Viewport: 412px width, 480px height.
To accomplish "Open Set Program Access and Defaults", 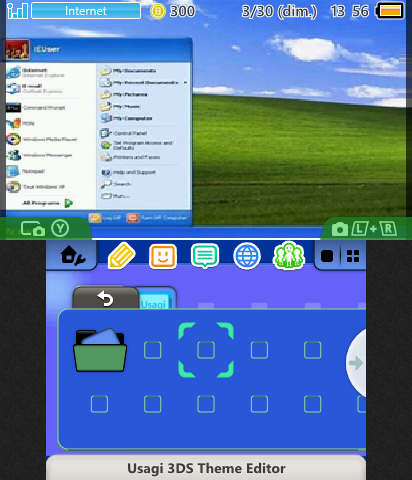I will 137,145.
